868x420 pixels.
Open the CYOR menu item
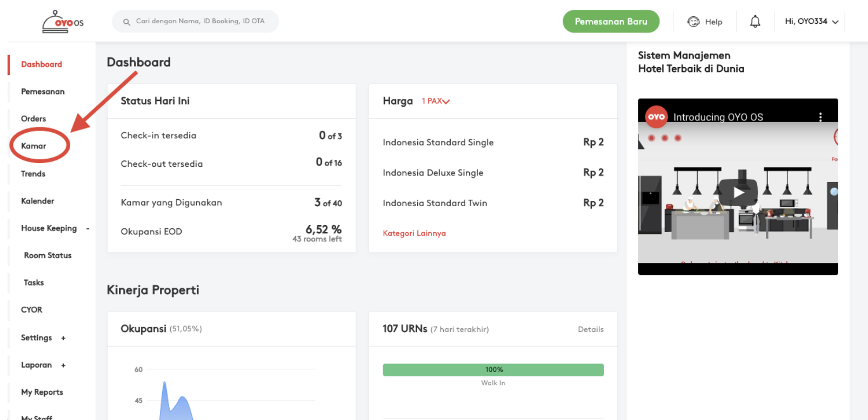pos(31,310)
